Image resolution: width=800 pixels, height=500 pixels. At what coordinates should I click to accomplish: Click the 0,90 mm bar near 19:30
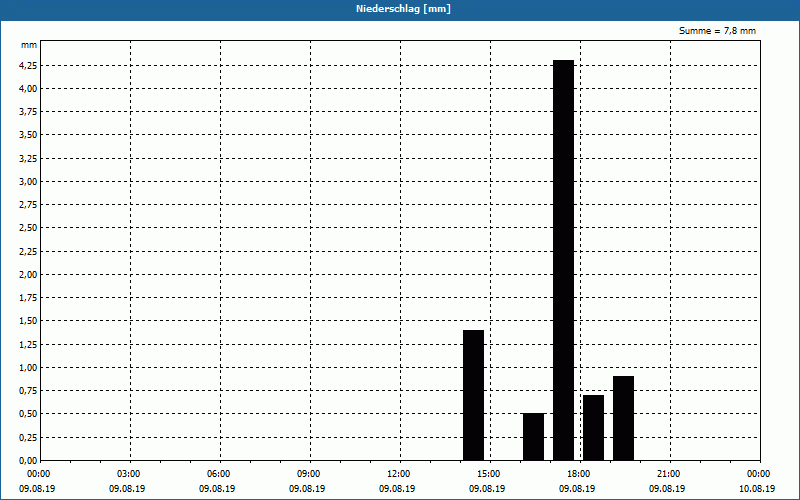pos(623,418)
